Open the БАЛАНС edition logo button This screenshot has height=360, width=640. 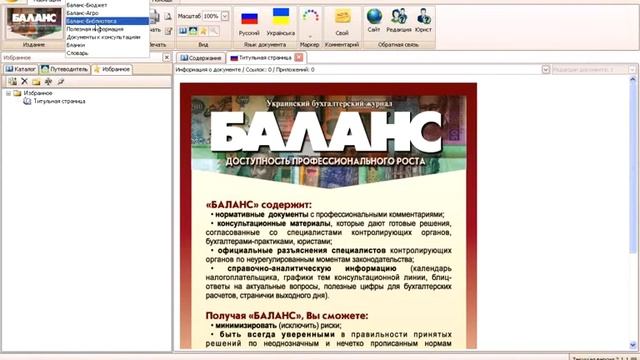click(34, 24)
